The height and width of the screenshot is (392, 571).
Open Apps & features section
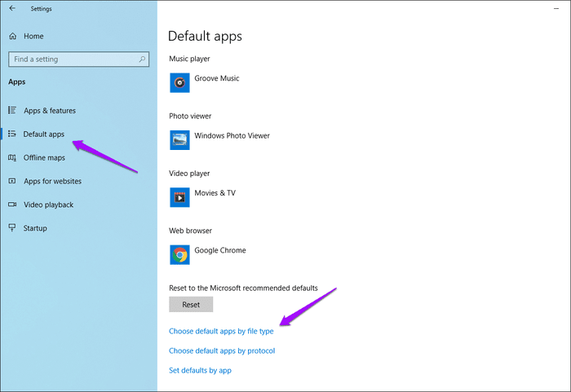pos(50,111)
